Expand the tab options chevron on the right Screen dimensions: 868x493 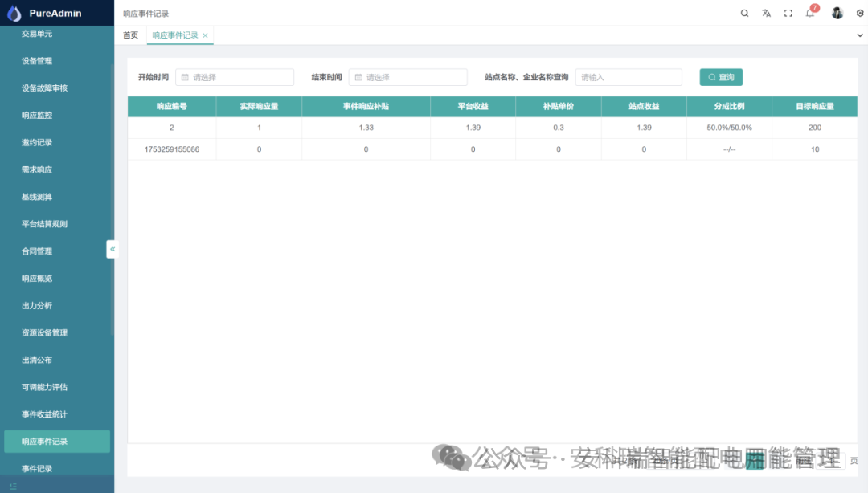(860, 35)
